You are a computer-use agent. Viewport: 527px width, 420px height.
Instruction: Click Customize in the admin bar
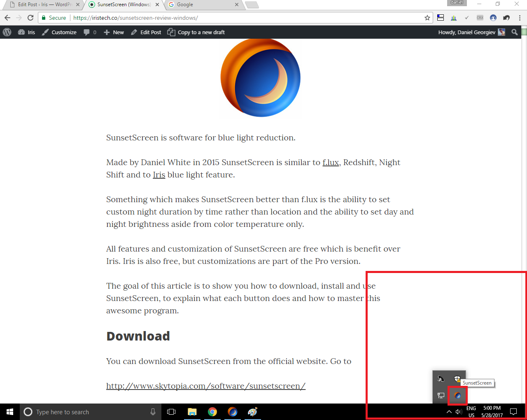[x=59, y=32]
